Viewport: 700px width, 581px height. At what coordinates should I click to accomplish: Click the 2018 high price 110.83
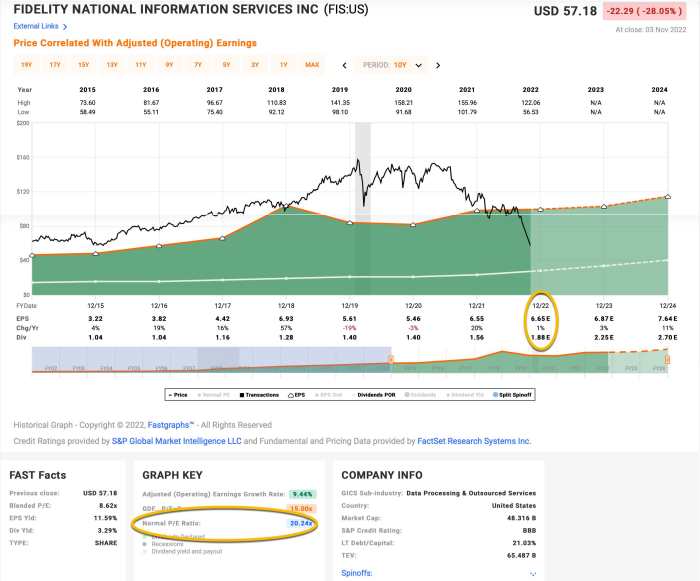(x=277, y=103)
